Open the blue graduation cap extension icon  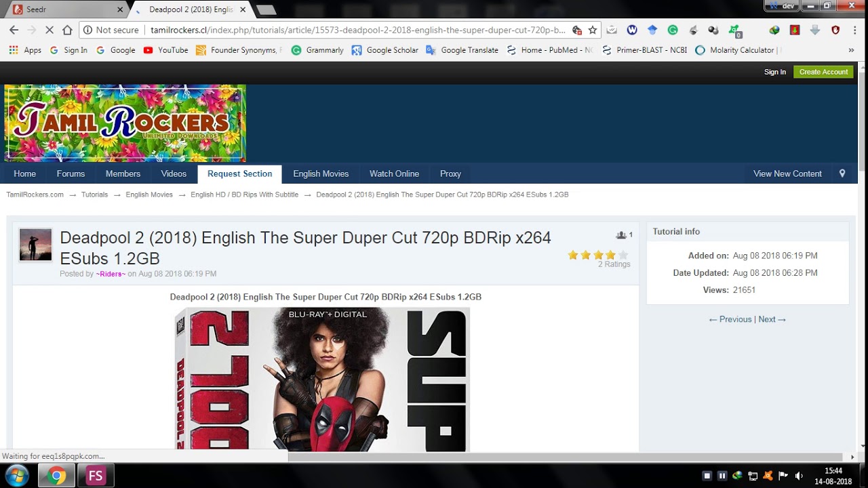click(652, 30)
